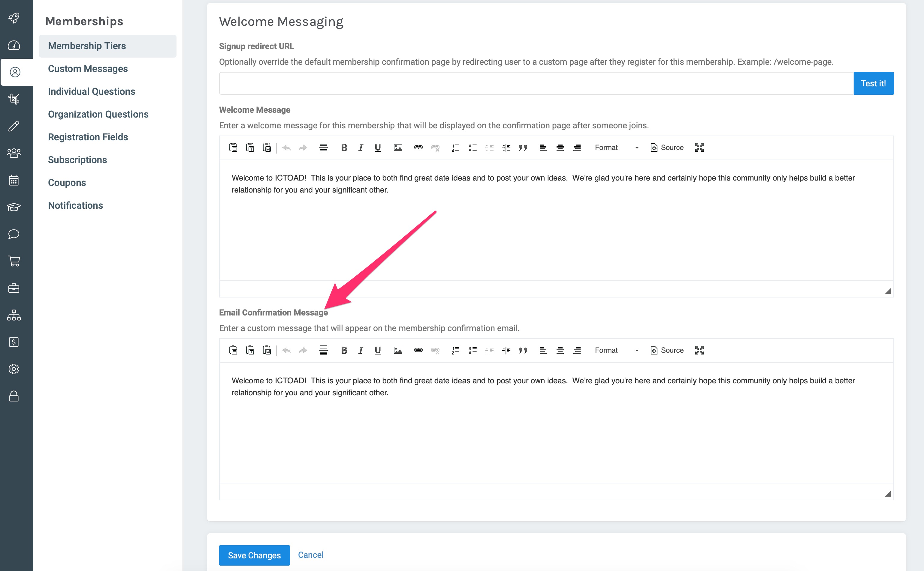This screenshot has height=571, width=924.
Task: Insert image in Welcome Message editor
Action: click(397, 148)
